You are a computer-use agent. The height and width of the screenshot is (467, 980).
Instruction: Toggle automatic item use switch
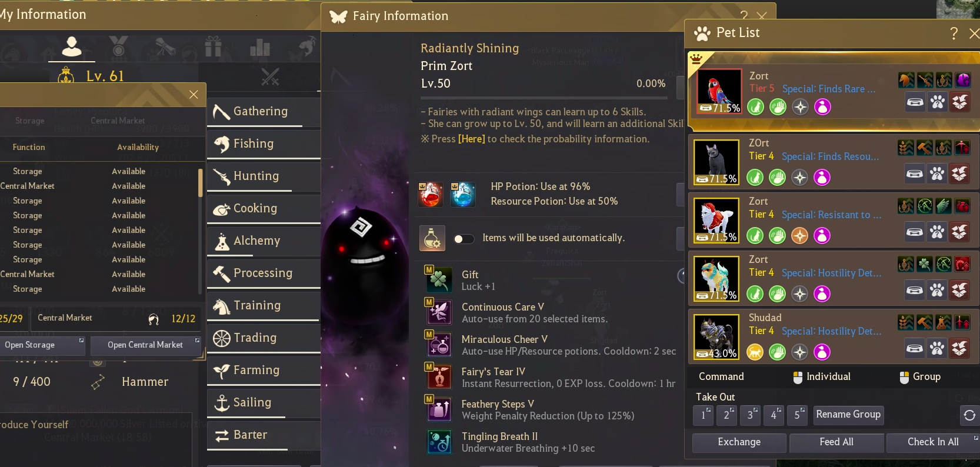(x=464, y=239)
